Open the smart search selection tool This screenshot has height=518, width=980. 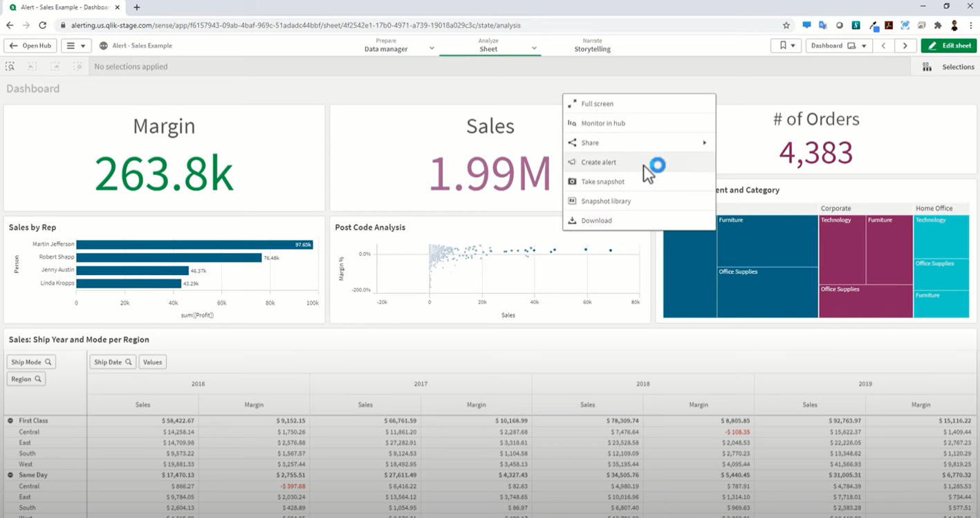click(10, 66)
